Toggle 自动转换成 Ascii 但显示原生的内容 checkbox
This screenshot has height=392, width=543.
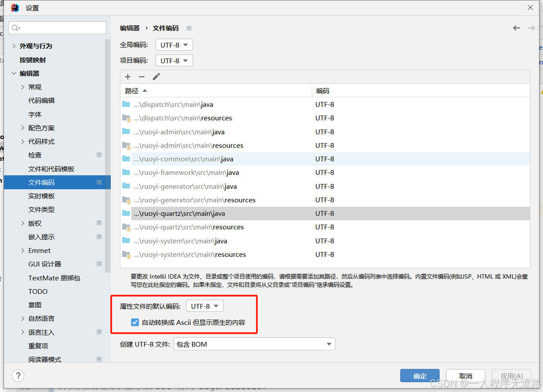click(135, 323)
